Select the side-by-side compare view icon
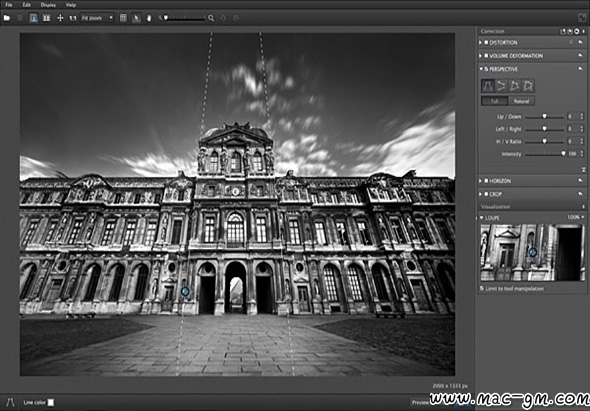Screen dimensions: 590x411 click(46, 18)
